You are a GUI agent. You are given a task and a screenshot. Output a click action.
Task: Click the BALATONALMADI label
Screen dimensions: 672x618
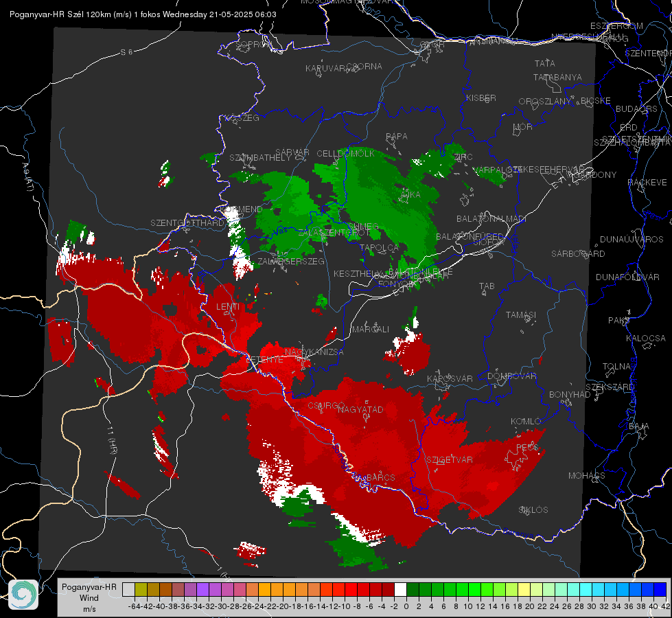click(x=491, y=219)
